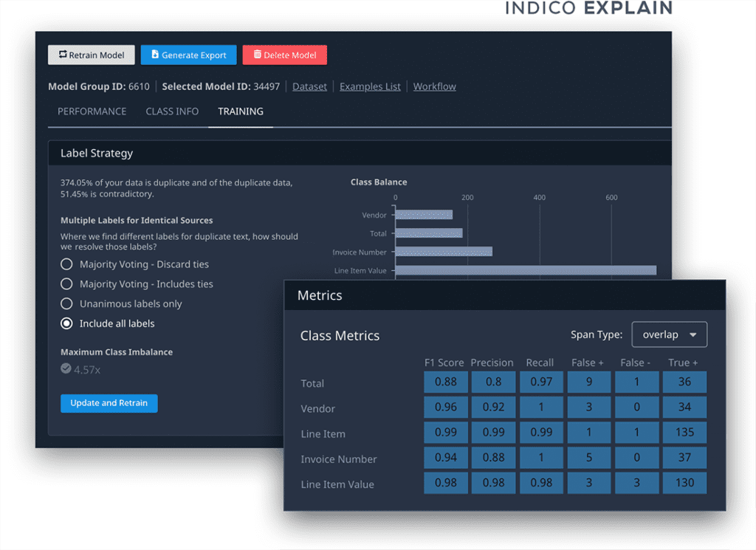Open the Dataset link
The image size is (756, 550).
pyautogui.click(x=309, y=86)
